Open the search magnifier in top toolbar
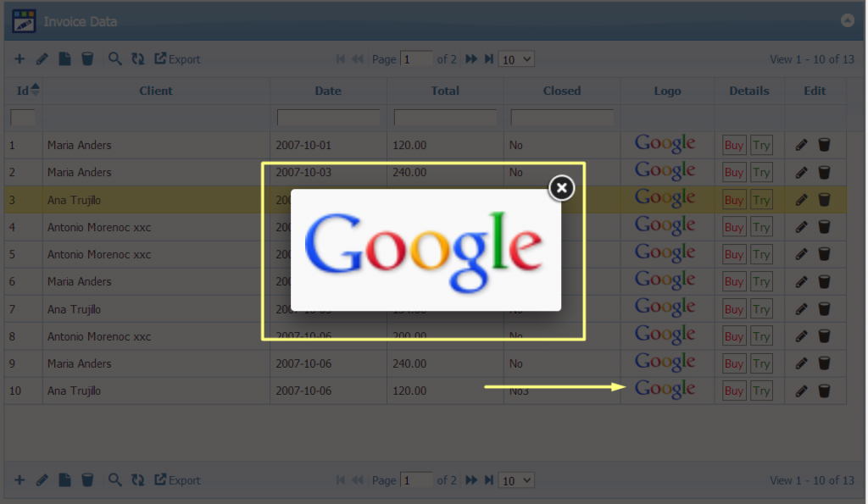 click(114, 58)
